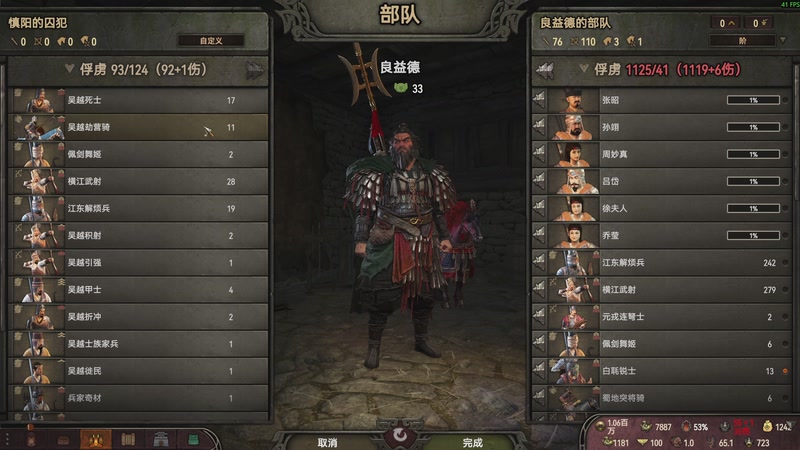
Task: Open the quest scroll icon in bottom bar
Action: point(128,439)
